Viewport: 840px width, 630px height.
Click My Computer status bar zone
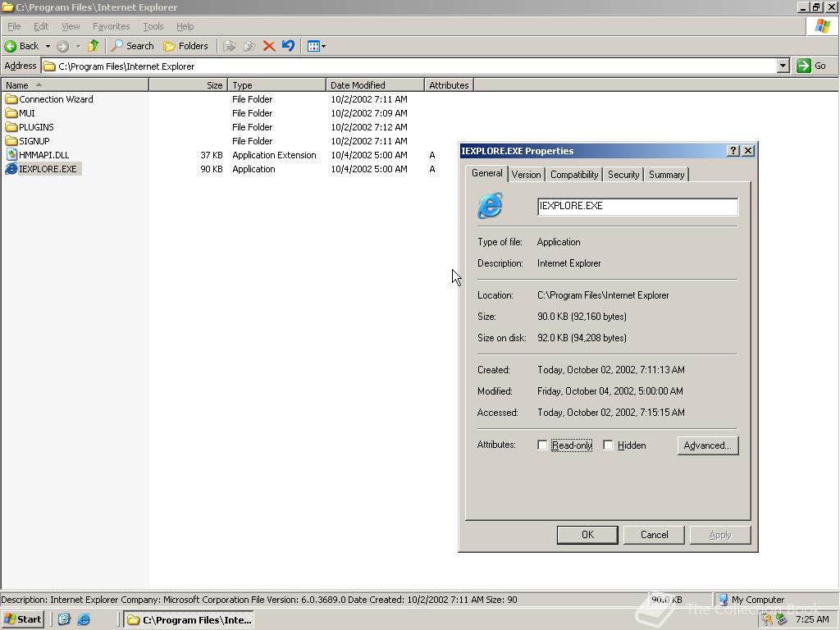pos(775,600)
